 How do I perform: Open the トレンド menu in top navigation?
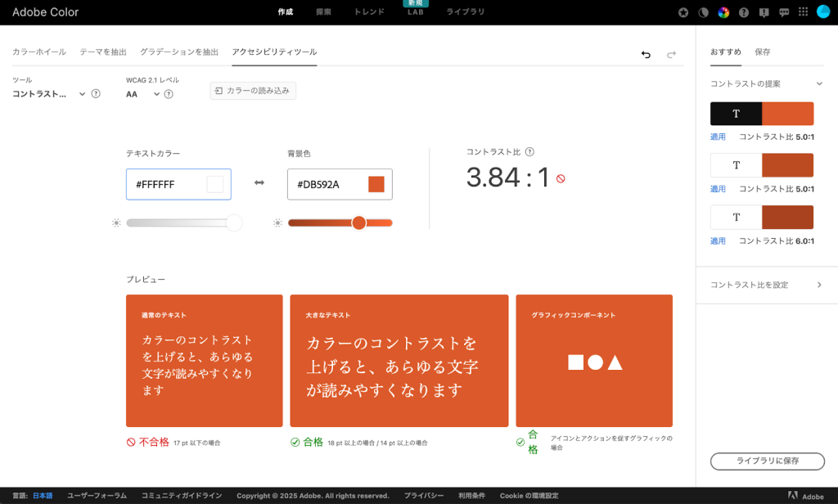369,12
